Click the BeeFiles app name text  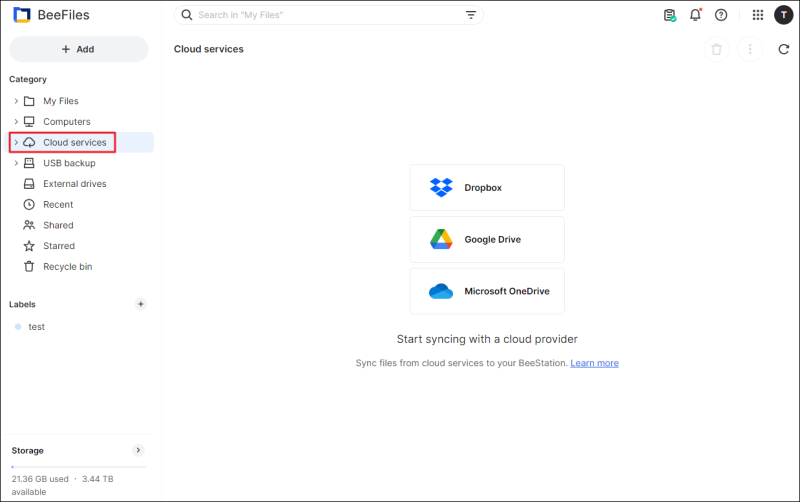(64, 15)
